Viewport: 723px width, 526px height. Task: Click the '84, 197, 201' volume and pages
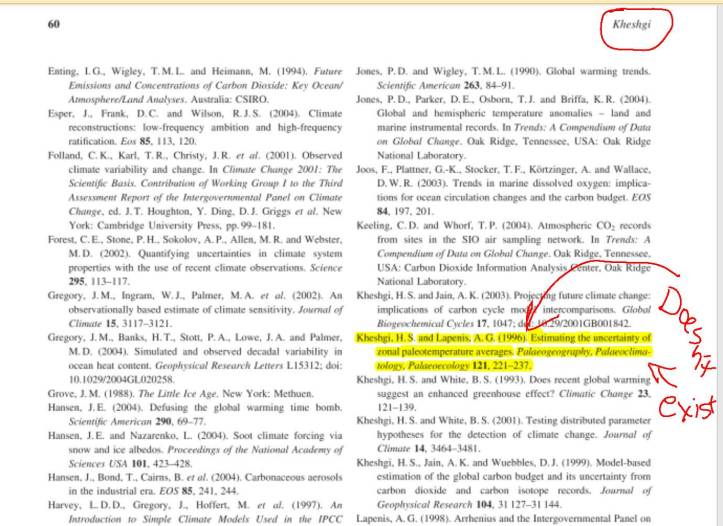pyautogui.click(x=405, y=212)
